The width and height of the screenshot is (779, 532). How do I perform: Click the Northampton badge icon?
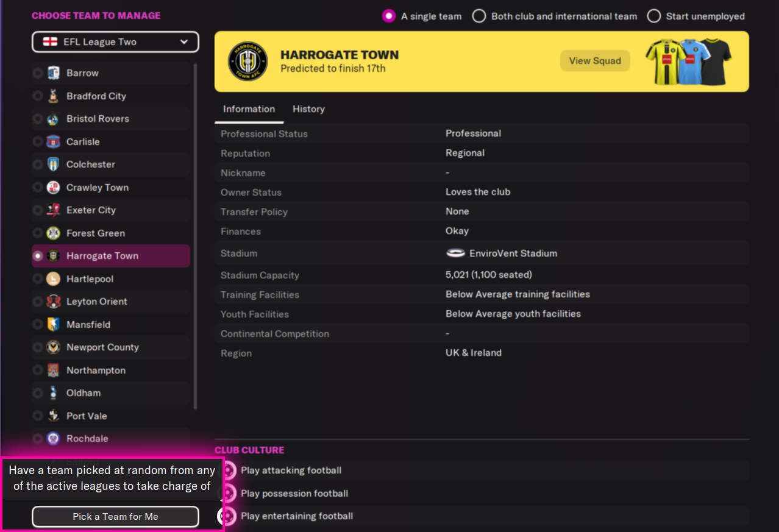tap(54, 370)
